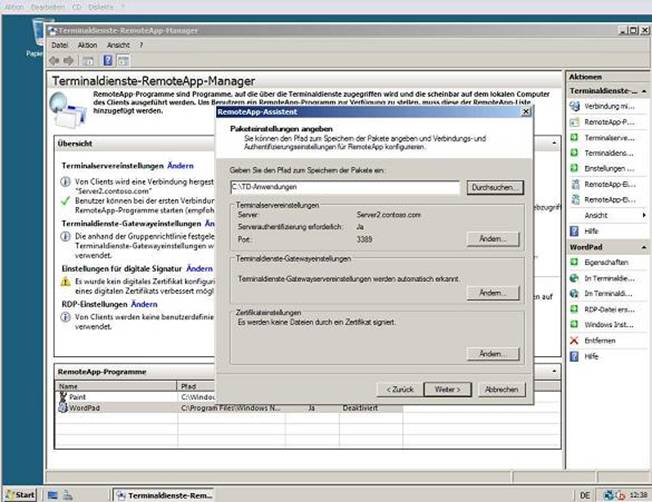Click Durchsuchen... button
The width and height of the screenshot is (652, 502).
pos(495,188)
